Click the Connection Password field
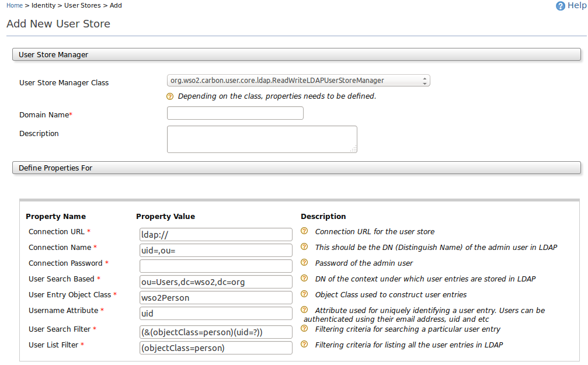588x365 pixels. (215, 265)
